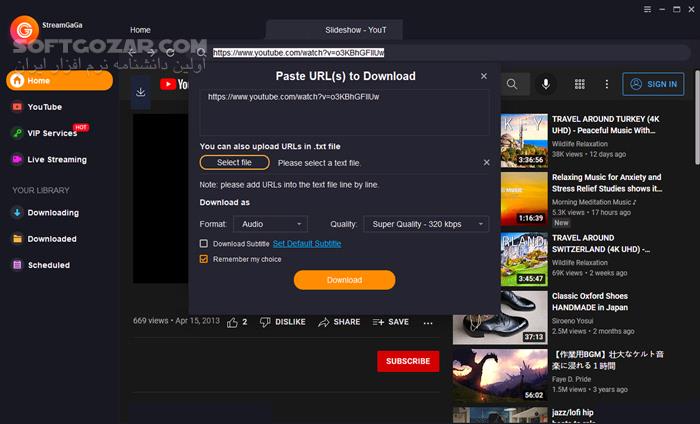The width and height of the screenshot is (700, 424).
Task: Open YouTube in the sidebar
Action: pos(45,107)
